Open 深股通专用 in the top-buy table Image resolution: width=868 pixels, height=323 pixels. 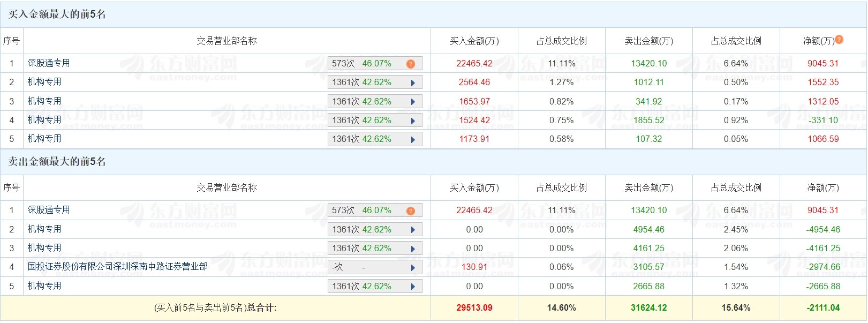click(49, 63)
